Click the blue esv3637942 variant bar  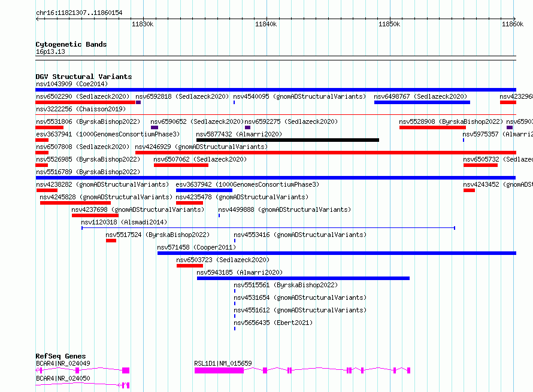tap(204, 190)
